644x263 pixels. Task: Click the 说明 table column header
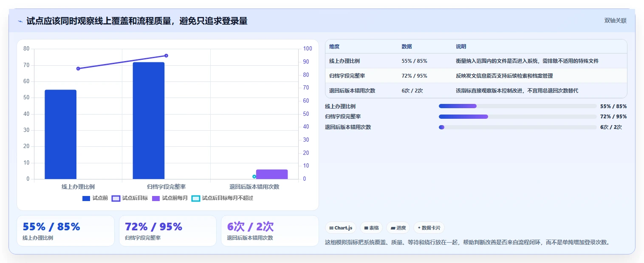pyautogui.click(x=461, y=47)
